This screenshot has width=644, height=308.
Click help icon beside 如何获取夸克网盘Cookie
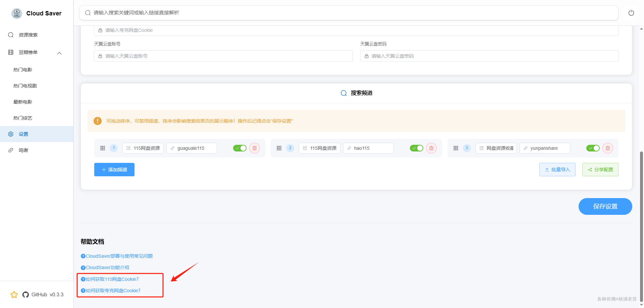tap(83, 291)
